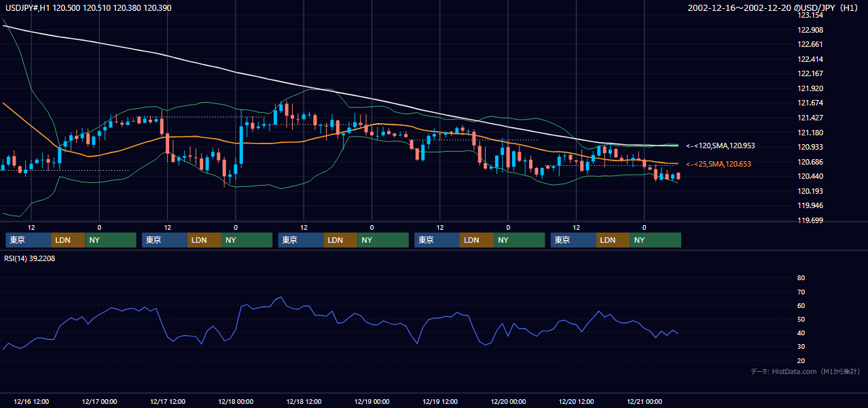Click price axis value 122.908

tap(810, 30)
